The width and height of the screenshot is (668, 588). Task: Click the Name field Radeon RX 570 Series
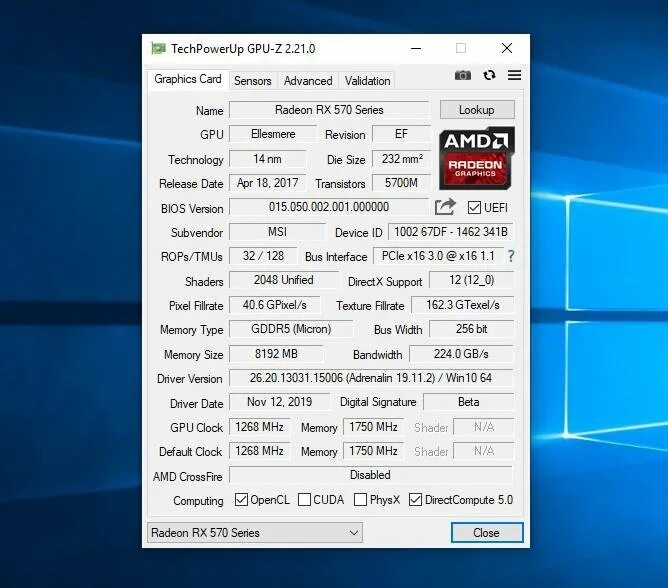coord(329,110)
